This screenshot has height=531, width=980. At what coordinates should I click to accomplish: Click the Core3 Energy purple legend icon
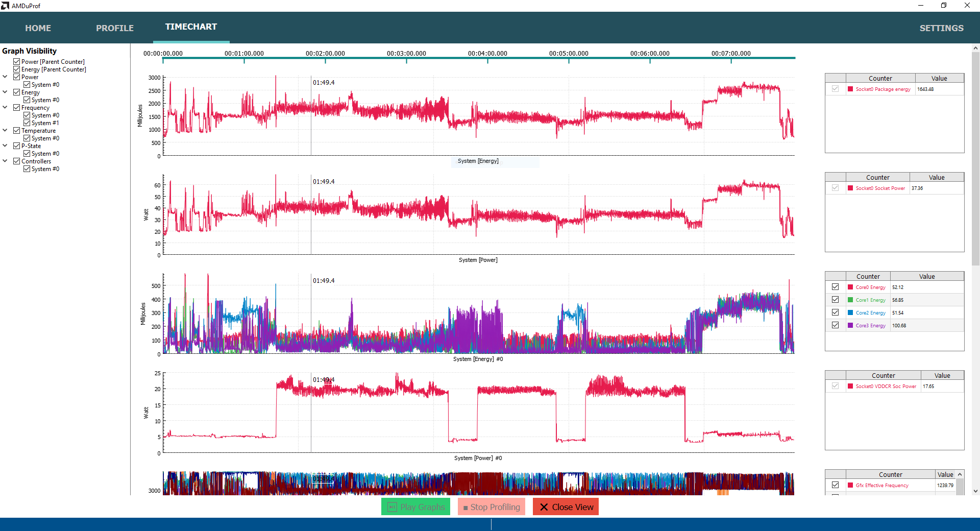pos(850,325)
